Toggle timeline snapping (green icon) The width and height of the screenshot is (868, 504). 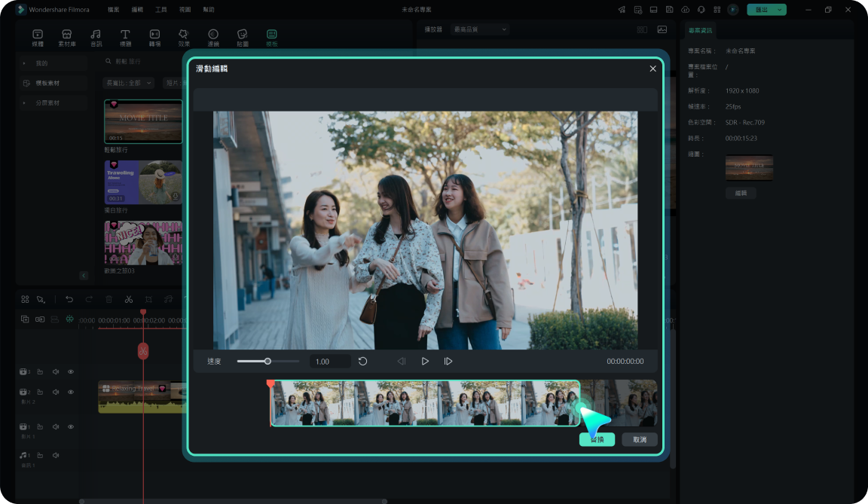(x=70, y=319)
